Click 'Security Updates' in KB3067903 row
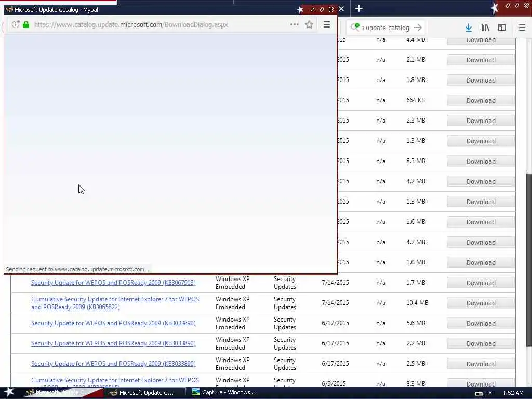This screenshot has height=399, width=532. tap(285, 283)
